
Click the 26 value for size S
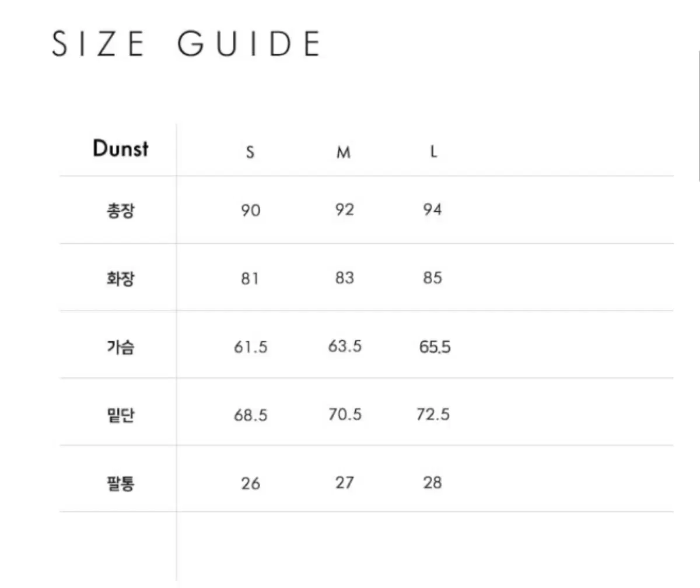(250, 484)
